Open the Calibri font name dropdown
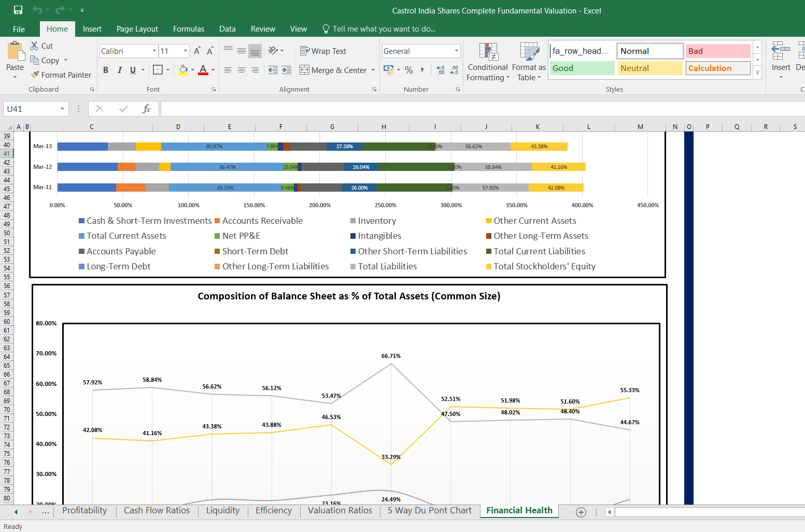 154,51
